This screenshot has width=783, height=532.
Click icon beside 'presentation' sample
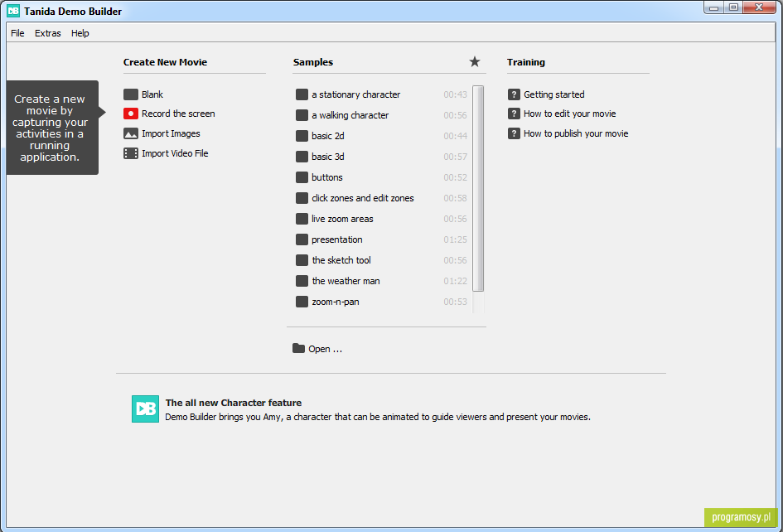pyautogui.click(x=302, y=239)
